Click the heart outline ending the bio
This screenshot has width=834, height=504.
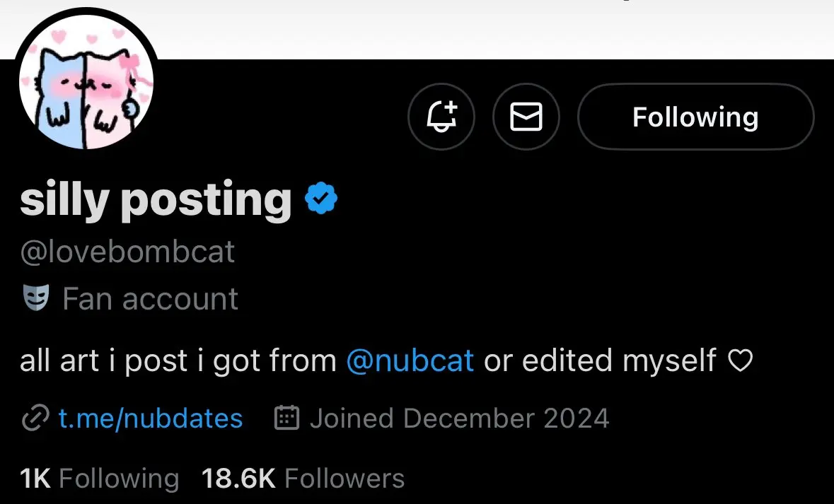(x=740, y=361)
